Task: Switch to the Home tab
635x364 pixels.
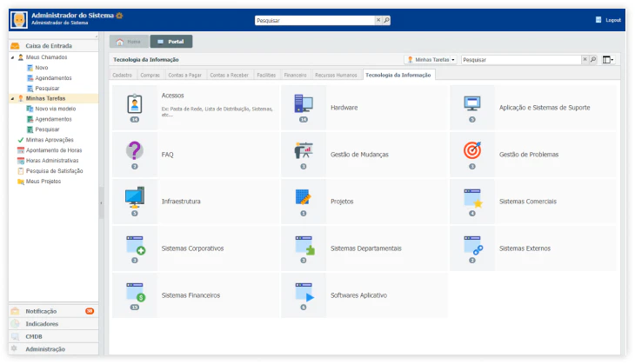Action: 129,42
